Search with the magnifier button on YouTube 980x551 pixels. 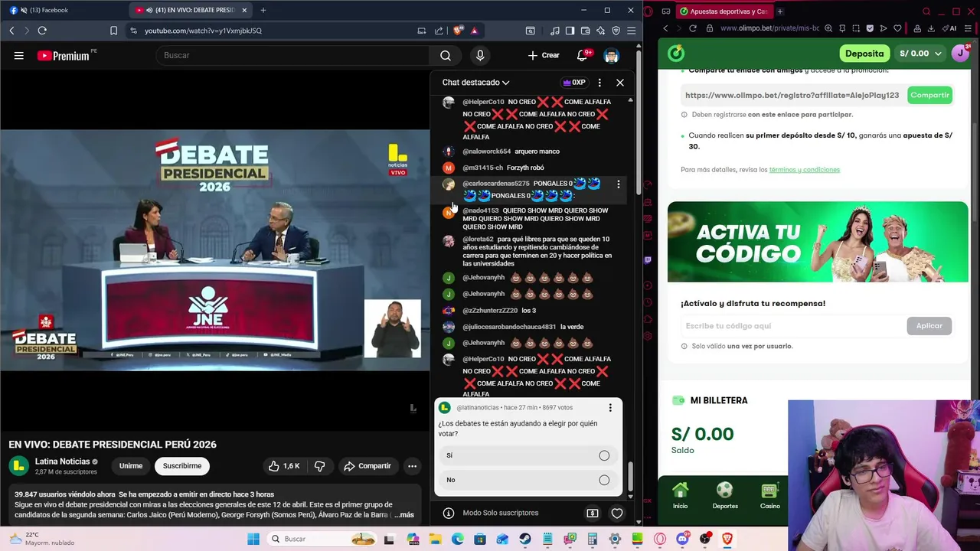pyautogui.click(x=446, y=55)
